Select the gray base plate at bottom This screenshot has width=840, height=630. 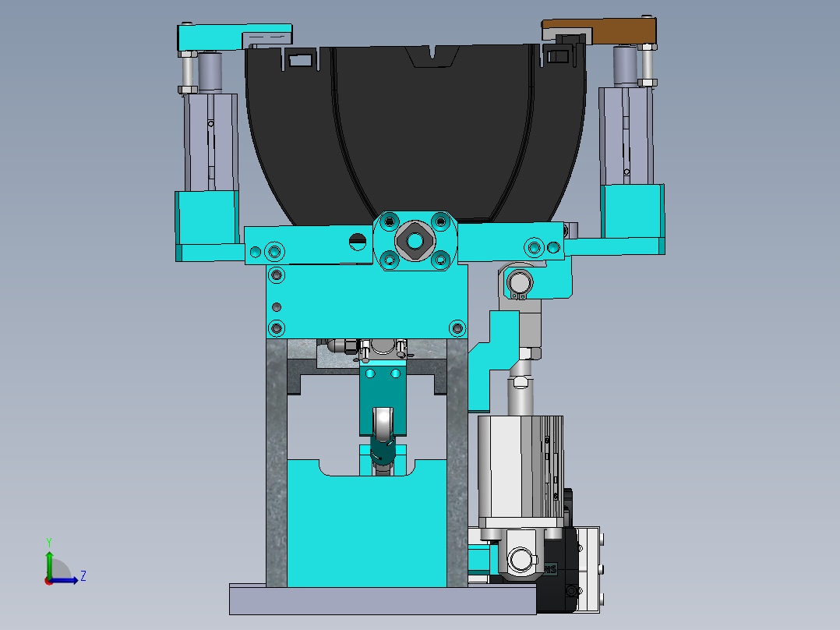[383, 600]
